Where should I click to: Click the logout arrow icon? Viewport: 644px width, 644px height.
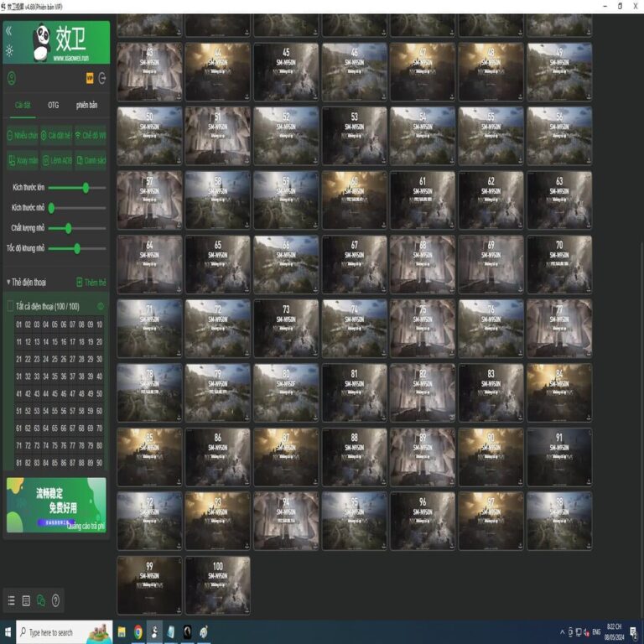click(102, 78)
